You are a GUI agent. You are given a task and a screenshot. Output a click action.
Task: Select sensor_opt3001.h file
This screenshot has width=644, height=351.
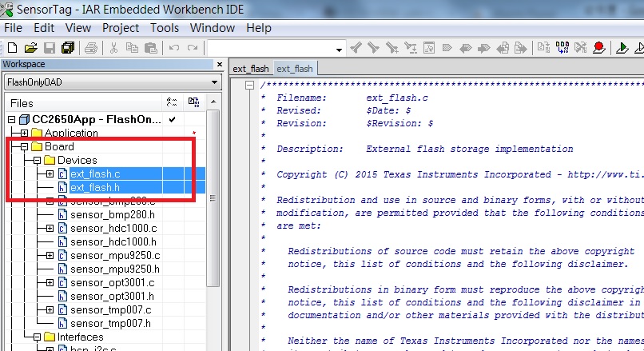click(x=112, y=296)
